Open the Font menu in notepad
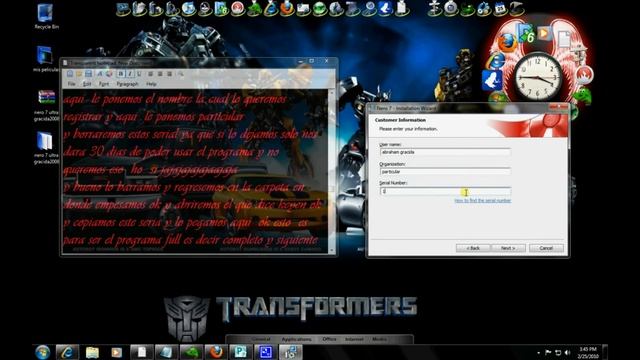Viewport: 640px width, 360px height. pos(104,84)
